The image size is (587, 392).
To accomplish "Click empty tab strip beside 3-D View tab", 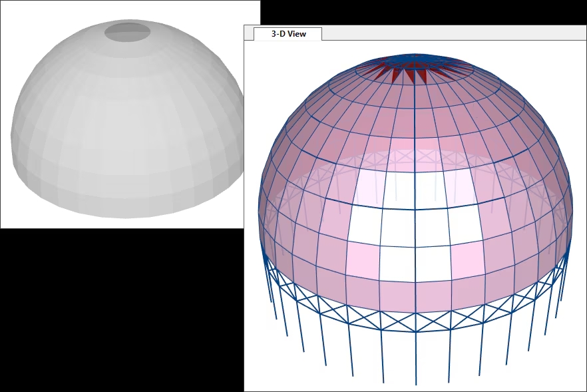I will click(x=453, y=33).
